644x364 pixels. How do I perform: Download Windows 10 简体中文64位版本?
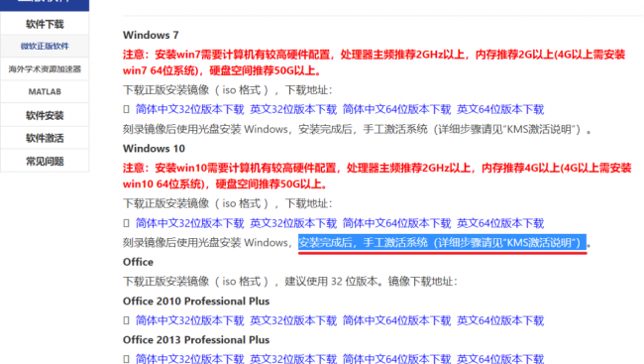coord(396,223)
